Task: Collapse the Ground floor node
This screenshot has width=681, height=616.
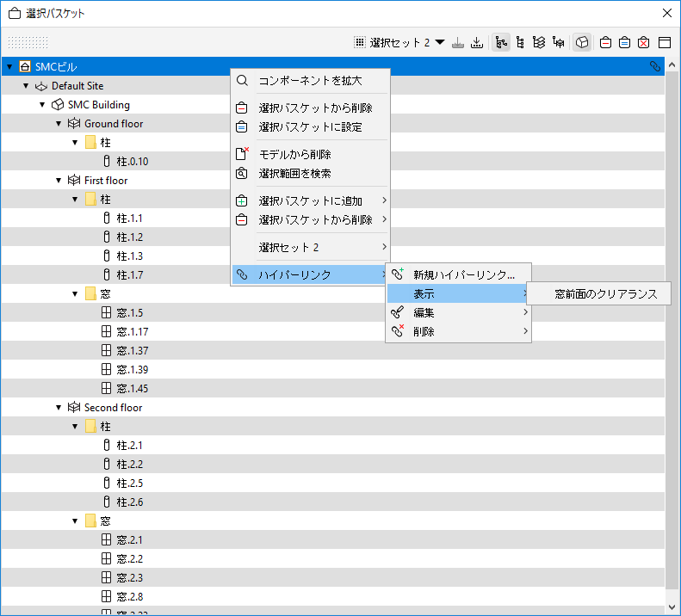Action: (59, 124)
